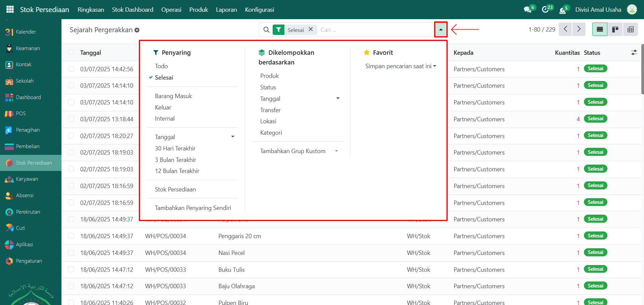Switch to pivot table view icon
This screenshot has width=644, height=305.
coord(631,30)
